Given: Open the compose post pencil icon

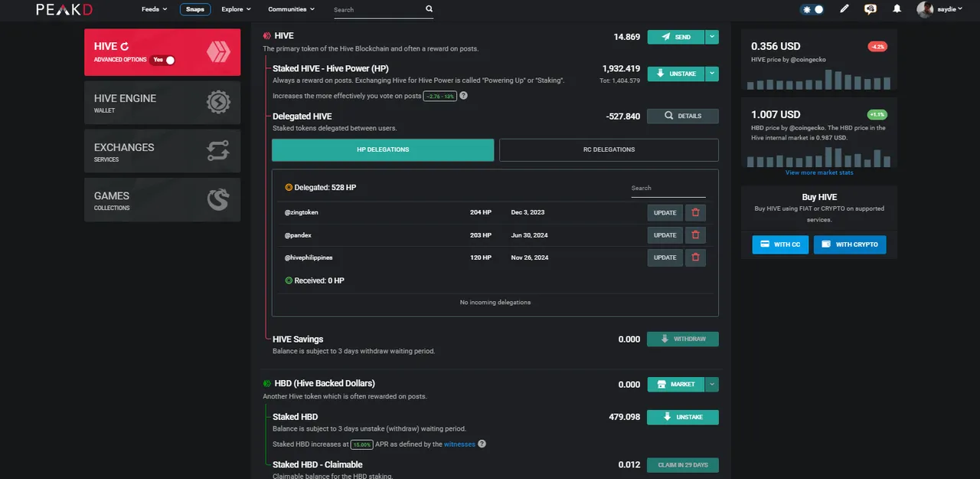Looking at the screenshot, I should point(844,9).
